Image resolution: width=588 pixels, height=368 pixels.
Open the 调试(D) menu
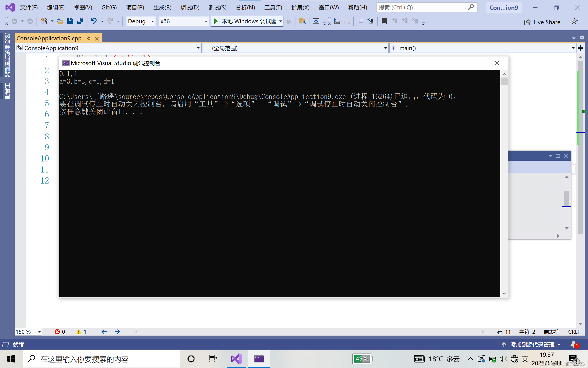190,8
